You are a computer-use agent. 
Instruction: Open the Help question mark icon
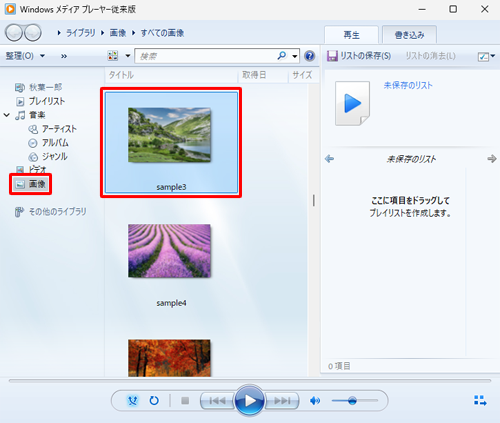click(x=310, y=56)
